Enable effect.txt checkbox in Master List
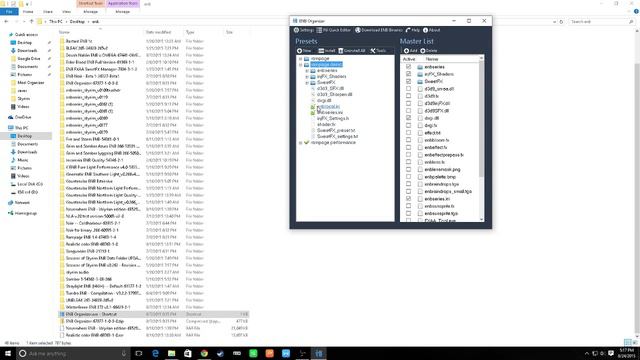 click(408, 133)
